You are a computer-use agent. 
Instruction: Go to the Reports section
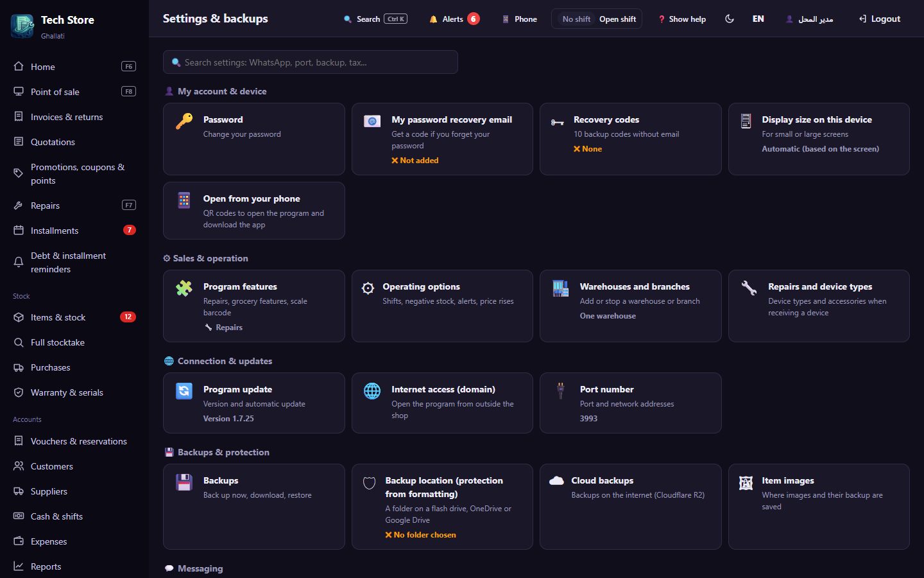[74, 566]
